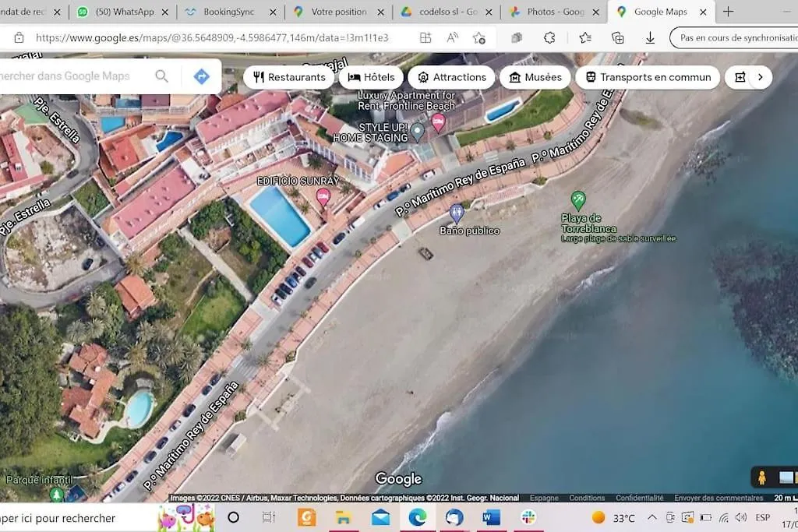Open Slack from the taskbar
The image size is (798, 532).
(528, 518)
